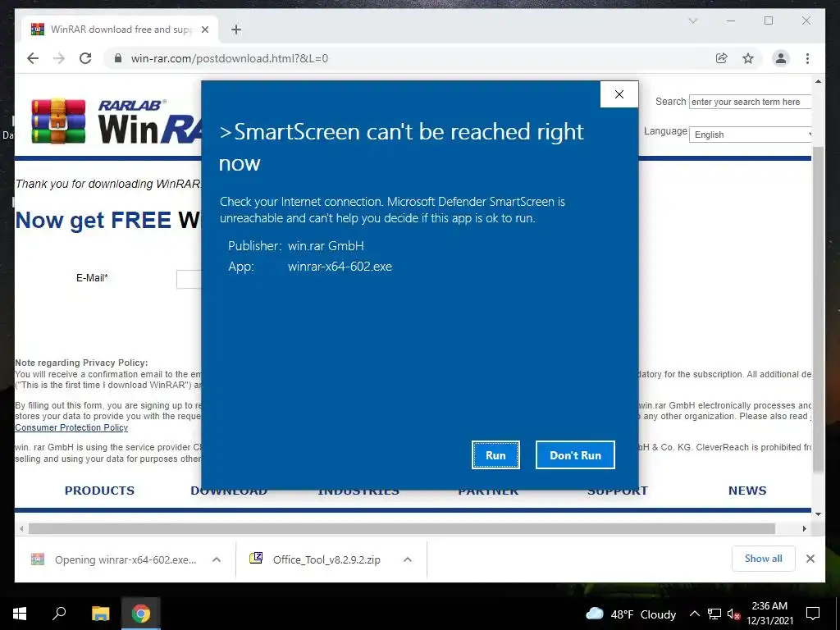
Task: Go back with Chrome back arrow
Action: tap(33, 58)
